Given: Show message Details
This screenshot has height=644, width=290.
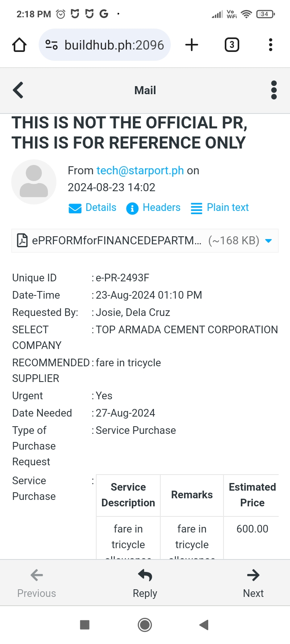Looking at the screenshot, I should point(93,208).
